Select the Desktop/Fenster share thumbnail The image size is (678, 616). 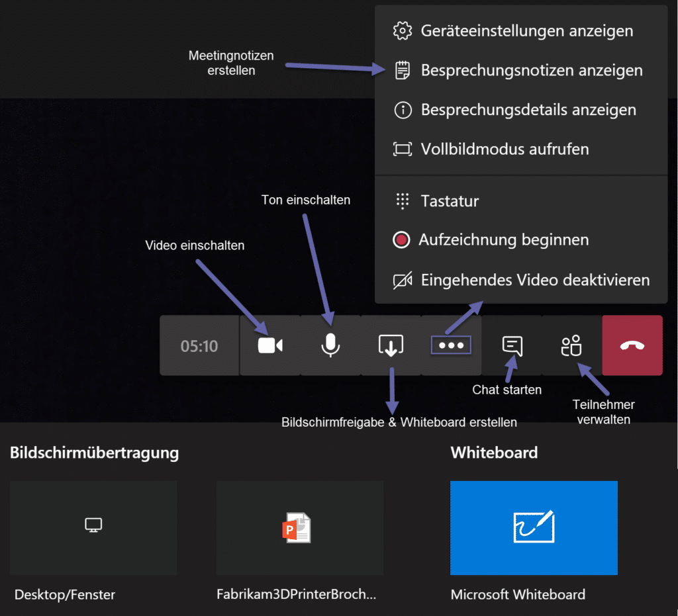pyautogui.click(x=93, y=527)
